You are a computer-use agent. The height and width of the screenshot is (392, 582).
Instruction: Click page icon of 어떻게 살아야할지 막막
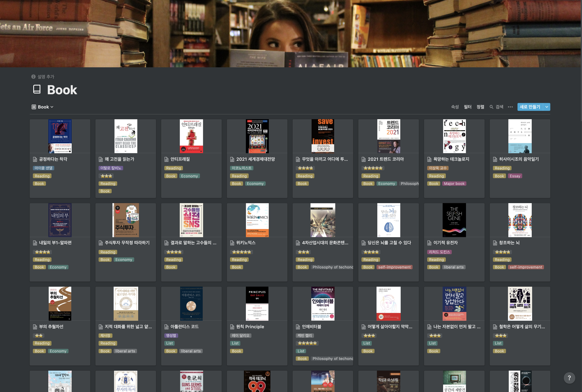(x=364, y=327)
